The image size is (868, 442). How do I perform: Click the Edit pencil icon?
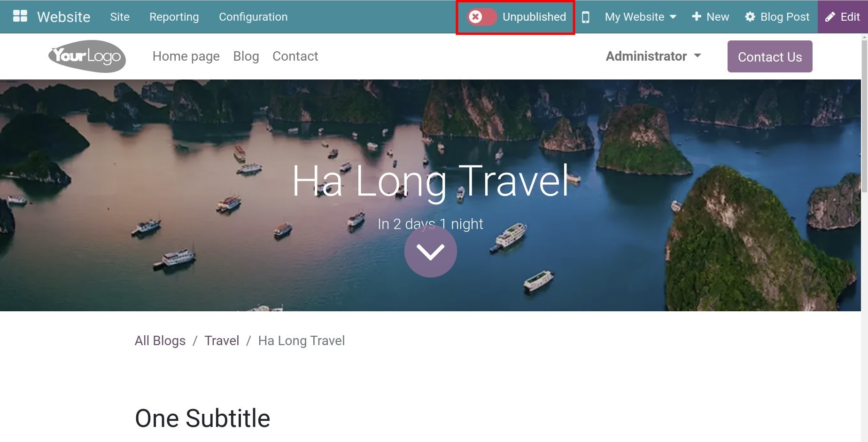pos(830,17)
